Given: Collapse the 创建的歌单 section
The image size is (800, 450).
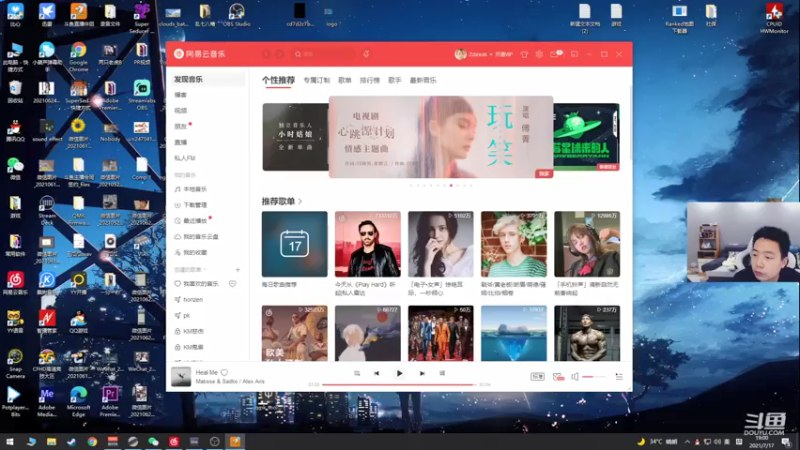Looking at the screenshot, I should pos(190,269).
